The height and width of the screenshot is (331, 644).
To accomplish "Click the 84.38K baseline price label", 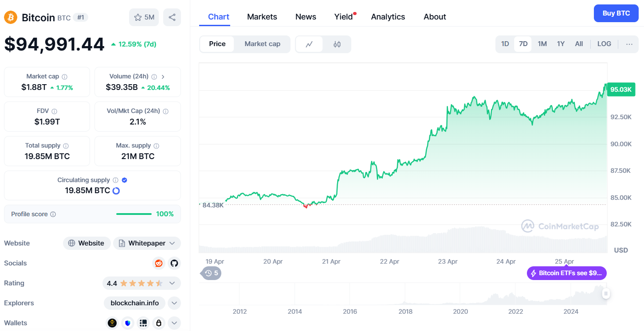I will click(x=213, y=205).
